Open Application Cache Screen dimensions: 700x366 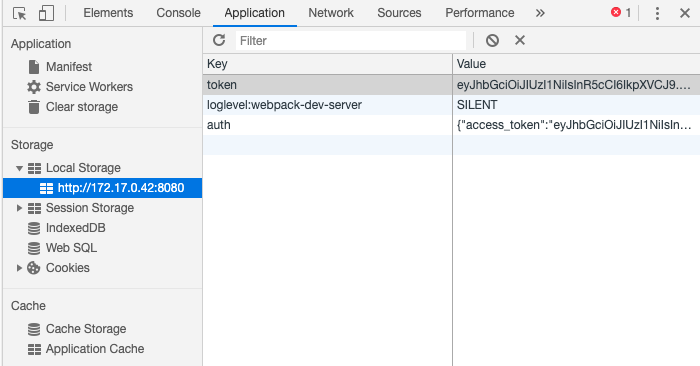tap(95, 349)
